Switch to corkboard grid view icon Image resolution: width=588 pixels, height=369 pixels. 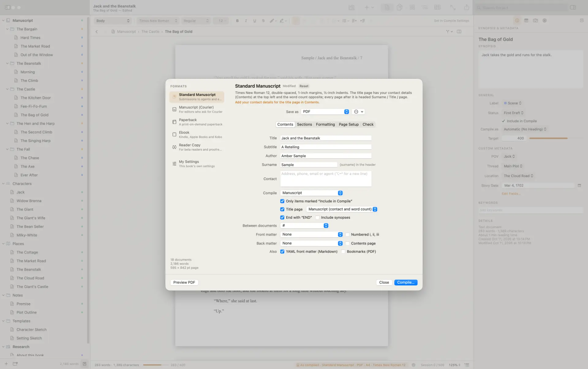[412, 7]
